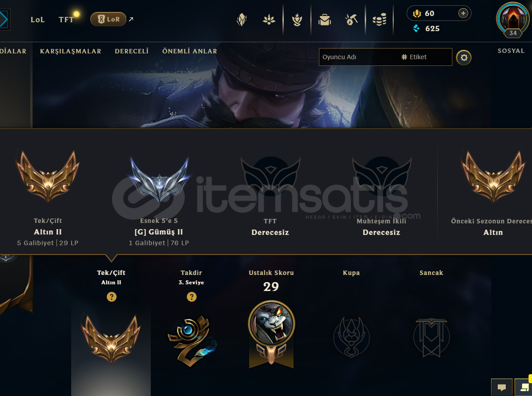The image size is (532, 396).
Task: Open the backpack Collection icon
Action: (x=325, y=20)
